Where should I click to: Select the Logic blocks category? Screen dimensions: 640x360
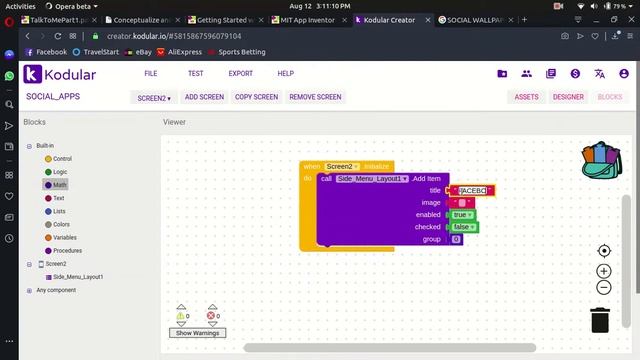[56, 172]
